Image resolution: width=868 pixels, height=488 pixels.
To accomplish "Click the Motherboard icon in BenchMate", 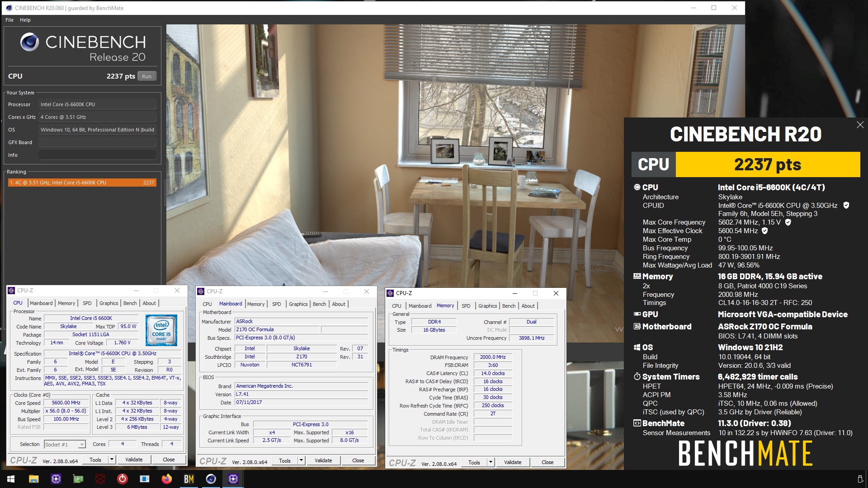I will pyautogui.click(x=637, y=326).
